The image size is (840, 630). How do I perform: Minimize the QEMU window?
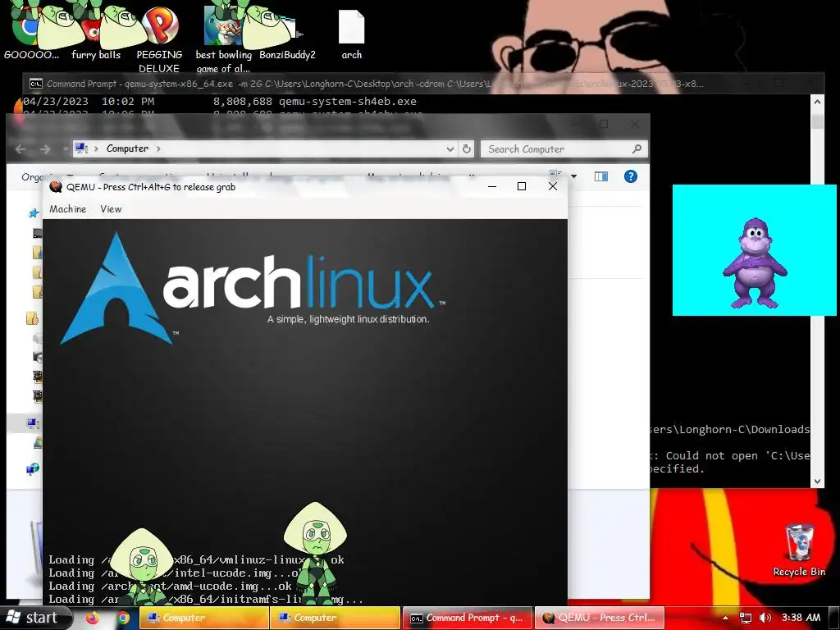tap(492, 186)
